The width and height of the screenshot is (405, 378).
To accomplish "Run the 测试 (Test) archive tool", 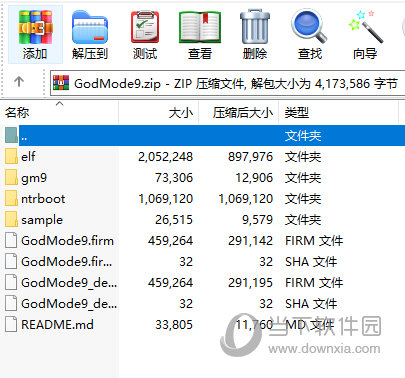I will click(x=145, y=27).
